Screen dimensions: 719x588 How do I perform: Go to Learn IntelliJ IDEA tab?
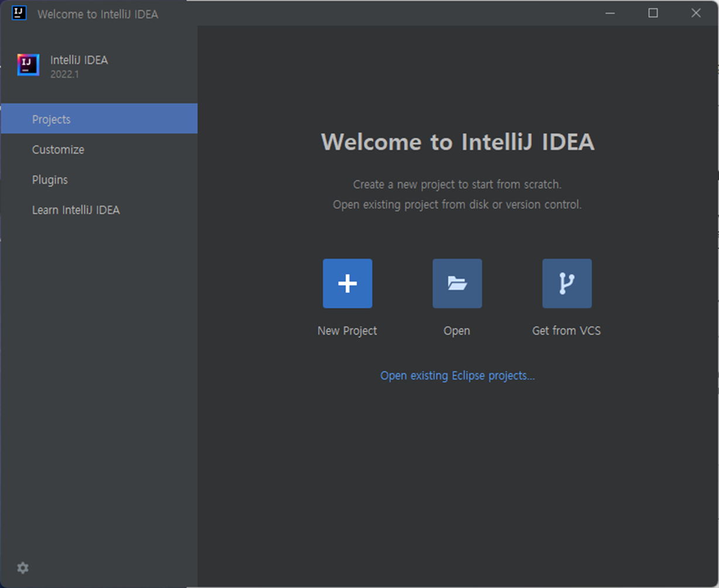pyautogui.click(x=99, y=210)
